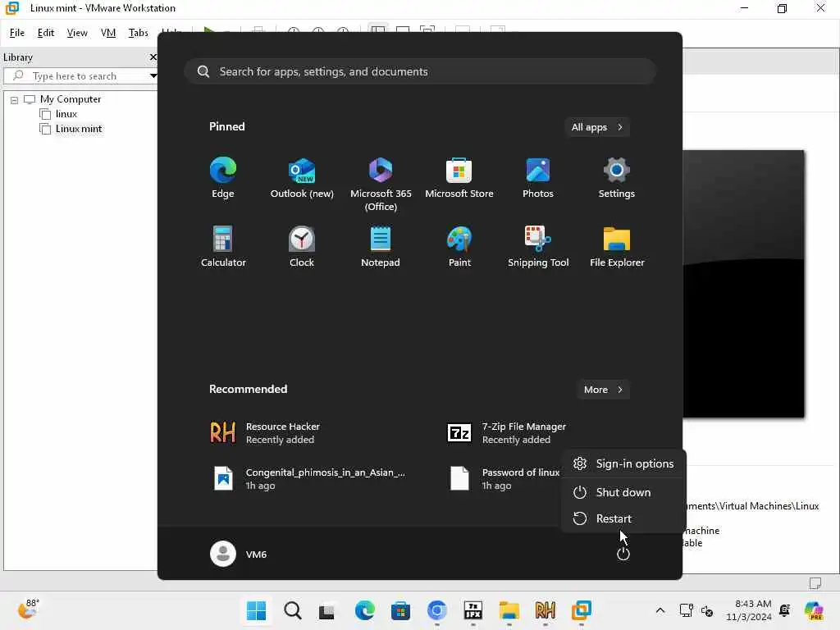The width and height of the screenshot is (840, 630).
Task: Open VMware Tabs menu
Action: (x=138, y=33)
